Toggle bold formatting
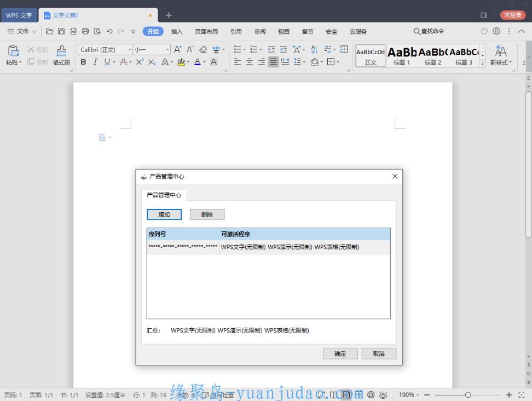Image resolution: width=532 pixels, height=401 pixels. click(83, 62)
